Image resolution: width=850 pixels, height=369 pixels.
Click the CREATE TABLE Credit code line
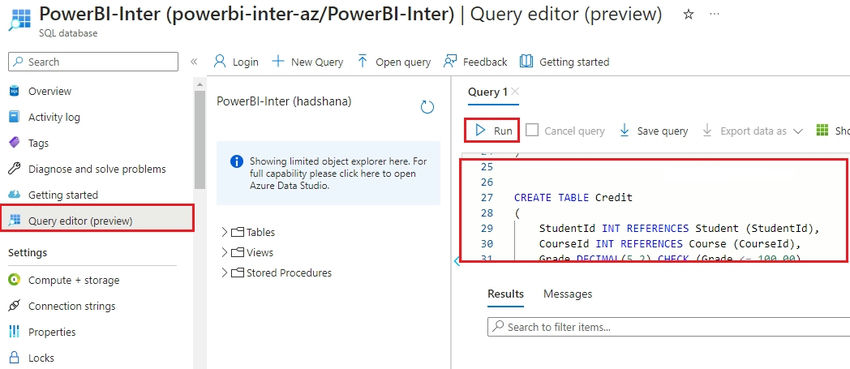pos(573,198)
